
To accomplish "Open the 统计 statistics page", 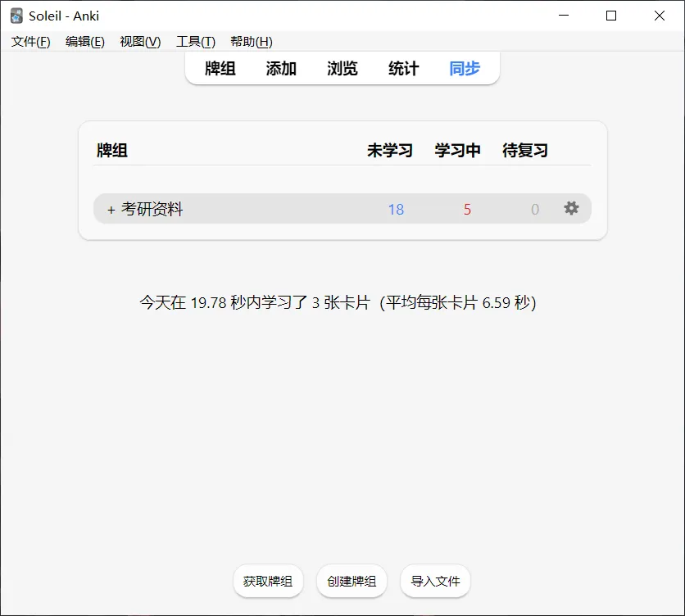I will [x=402, y=69].
